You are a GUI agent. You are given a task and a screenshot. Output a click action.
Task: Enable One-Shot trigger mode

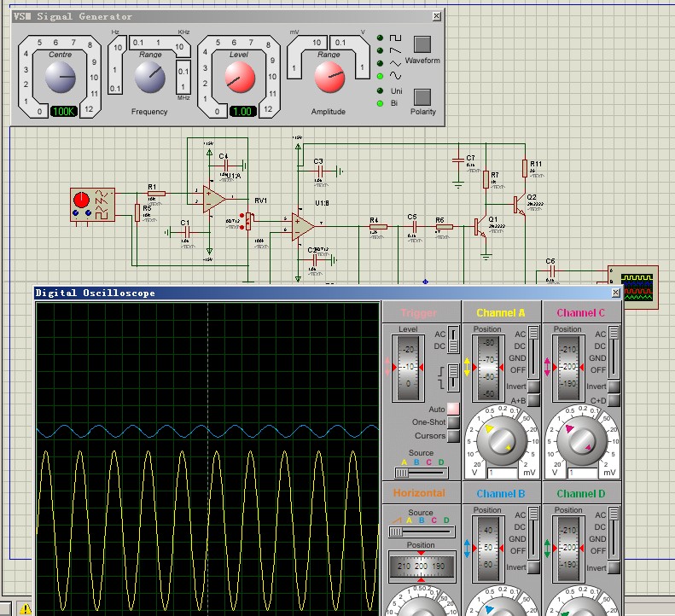(453, 422)
